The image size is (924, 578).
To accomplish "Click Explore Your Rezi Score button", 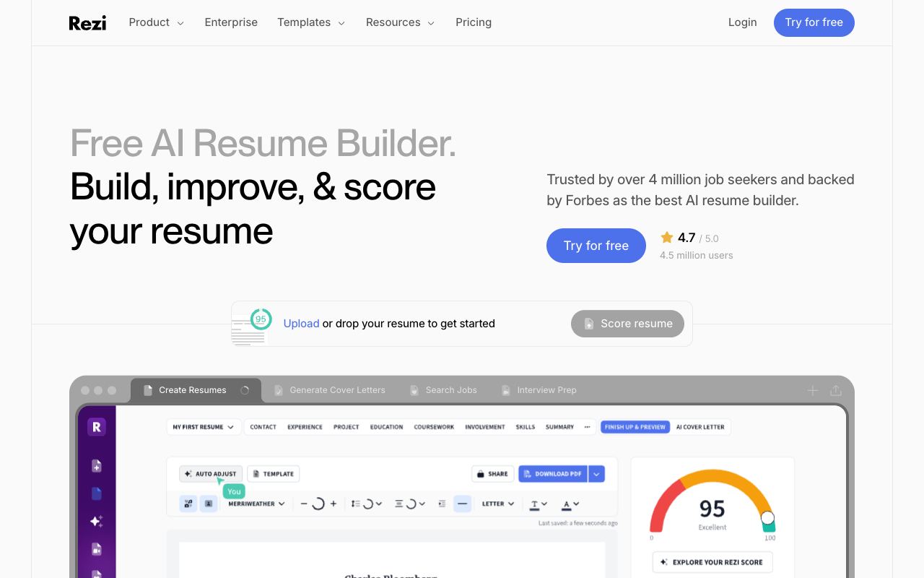I will 712,562.
